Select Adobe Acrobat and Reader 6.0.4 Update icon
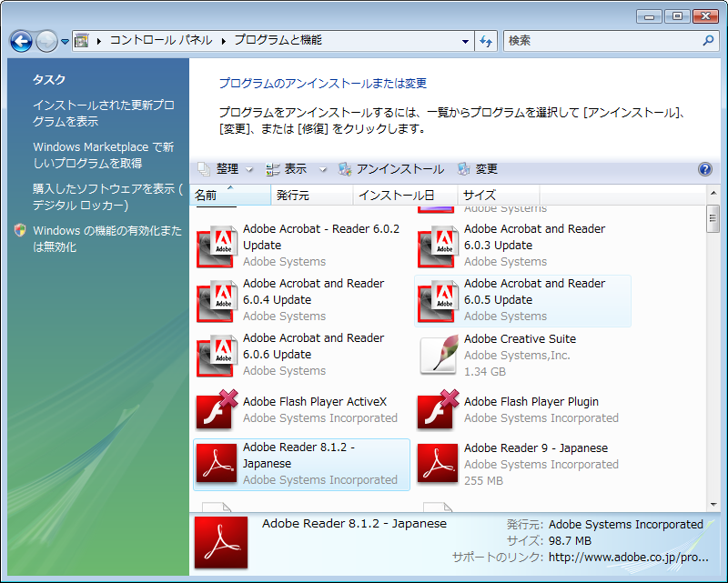This screenshot has height=583, width=728. (217, 301)
